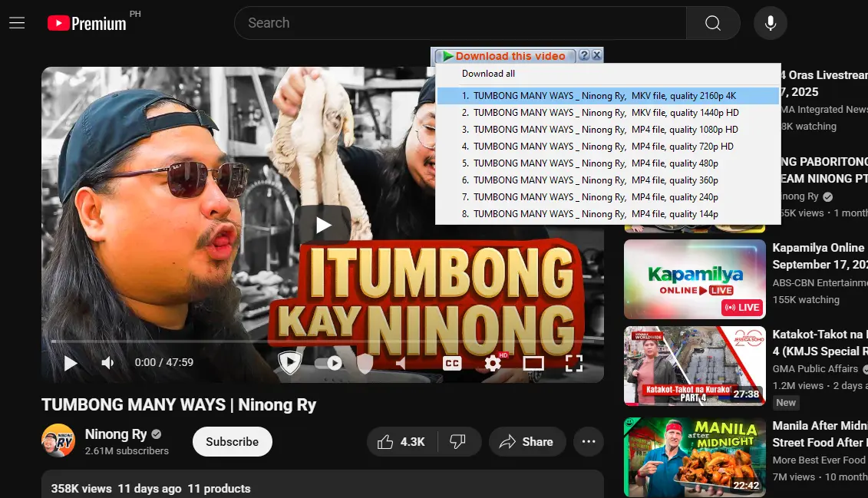Open Team Ninong video title in sidebar
This screenshot has width=868, height=498.
824,170
